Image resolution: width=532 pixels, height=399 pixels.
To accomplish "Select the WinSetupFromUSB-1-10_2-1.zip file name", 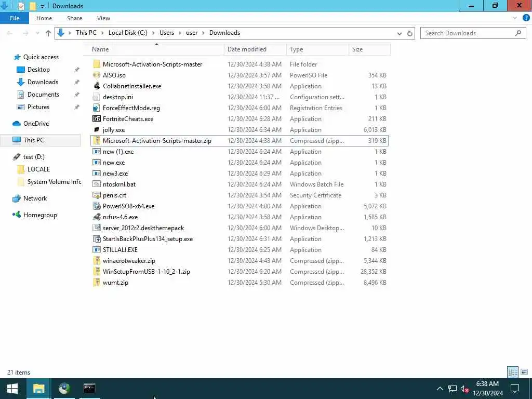I will (146, 271).
